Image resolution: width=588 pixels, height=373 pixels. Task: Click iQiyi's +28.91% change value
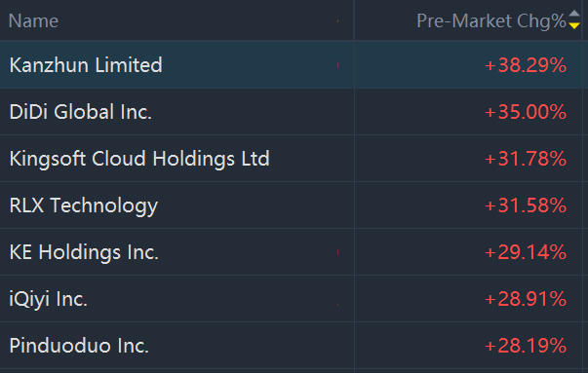coord(526,299)
